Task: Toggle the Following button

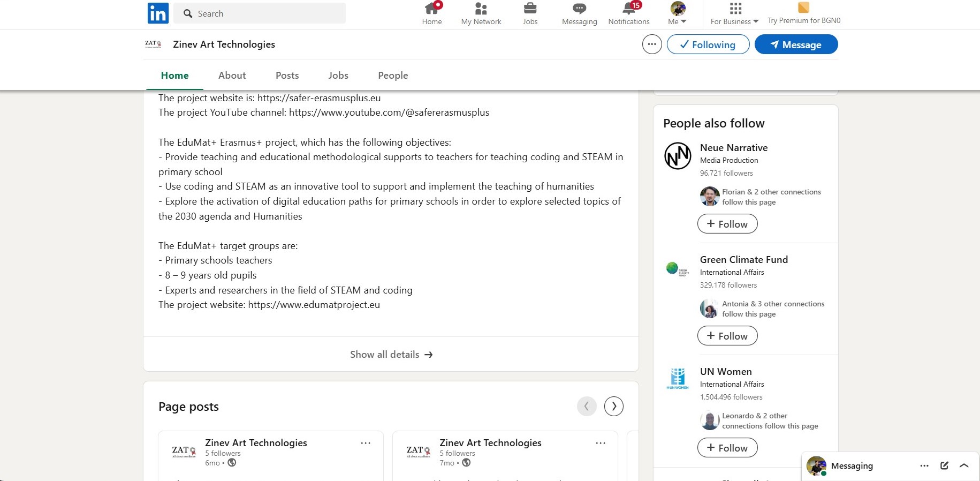Action: coord(708,44)
